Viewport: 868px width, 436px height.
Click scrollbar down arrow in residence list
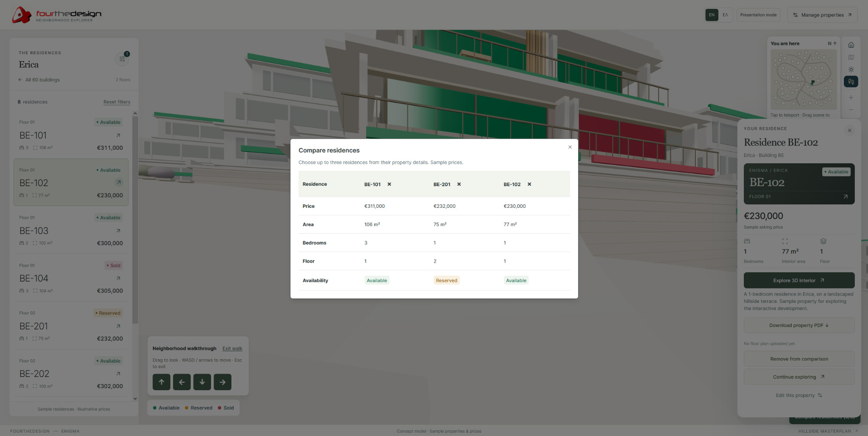135,398
